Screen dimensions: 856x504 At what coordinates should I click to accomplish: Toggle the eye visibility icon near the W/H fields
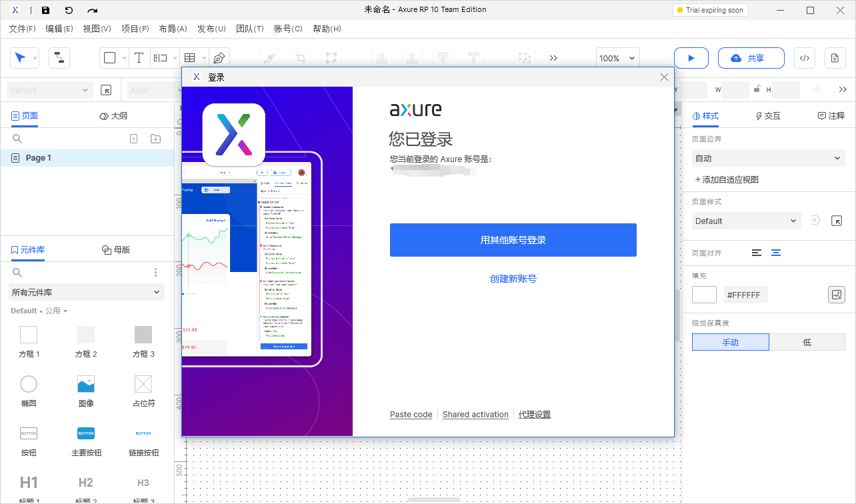coord(817,89)
